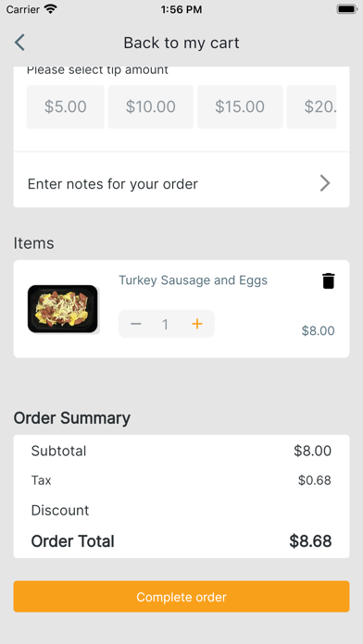
Task: Click the Discount row in Order Summary
Action: point(181,511)
